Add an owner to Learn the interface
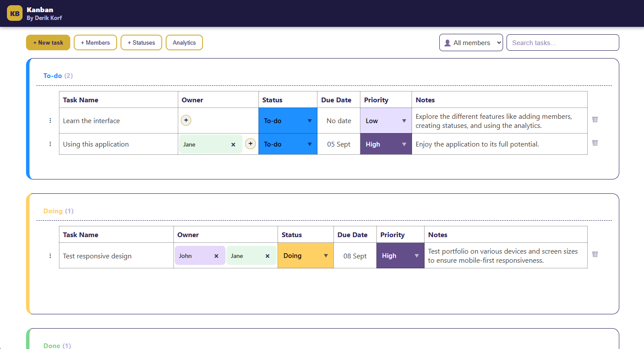The width and height of the screenshot is (644, 349). (x=186, y=121)
